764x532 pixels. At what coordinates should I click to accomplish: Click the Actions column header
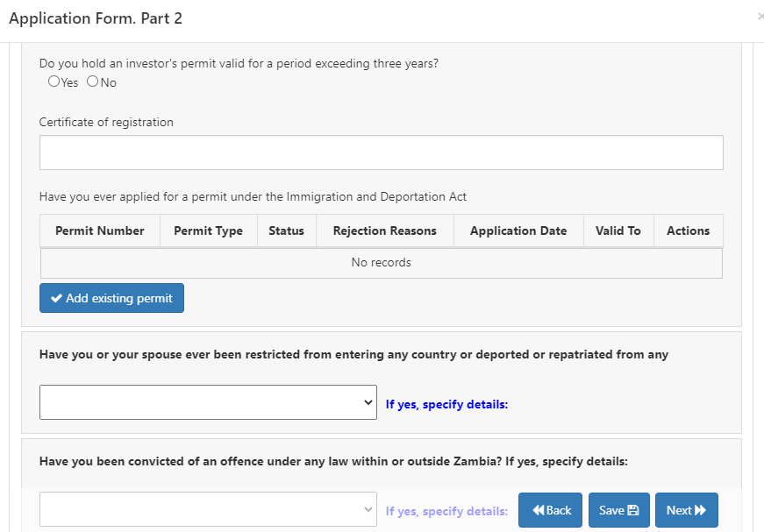[x=688, y=231]
